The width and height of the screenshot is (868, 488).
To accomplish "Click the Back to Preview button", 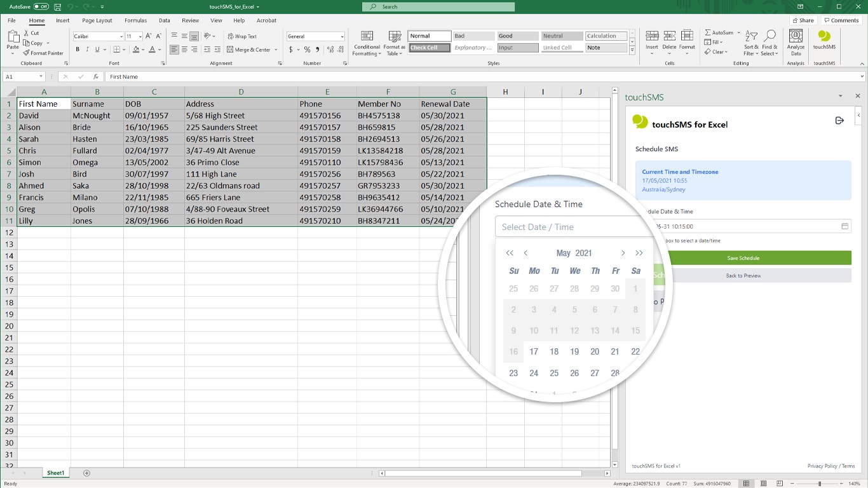I will [x=743, y=276].
